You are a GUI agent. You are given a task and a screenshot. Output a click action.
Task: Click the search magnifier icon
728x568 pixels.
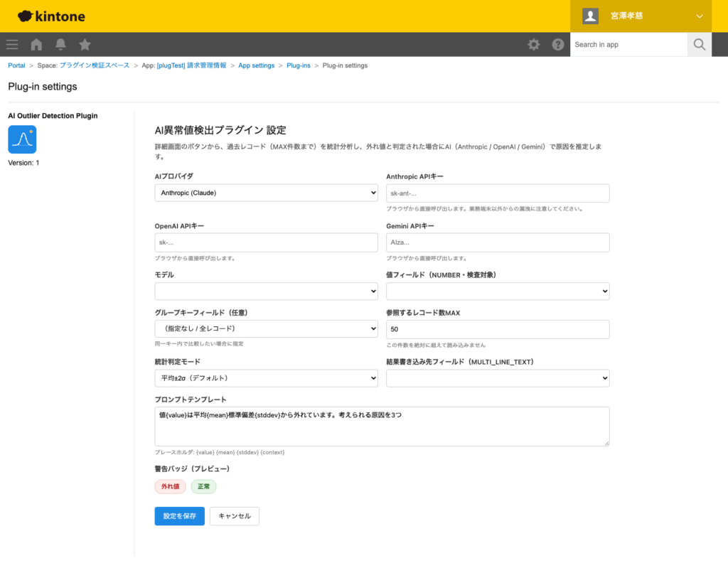click(699, 44)
